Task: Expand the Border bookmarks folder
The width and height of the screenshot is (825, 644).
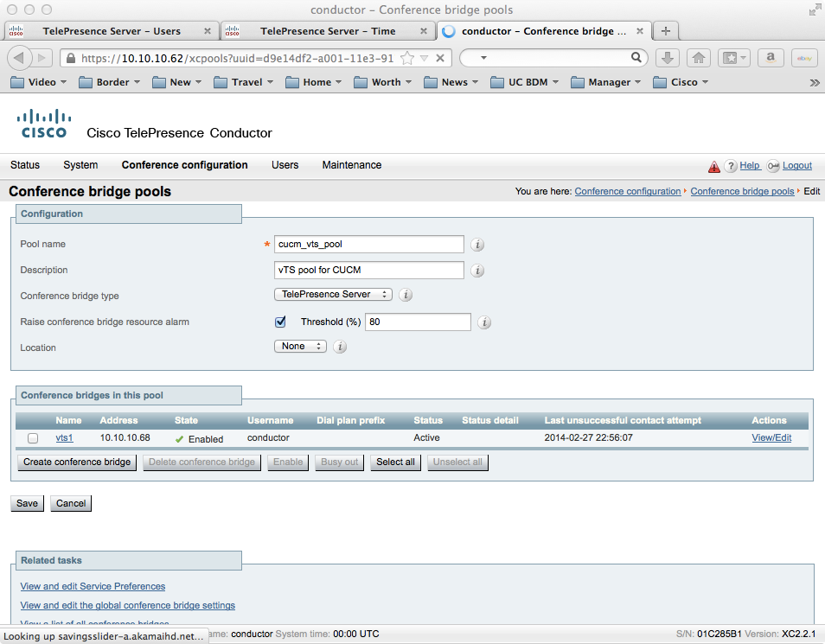Action: [109, 82]
